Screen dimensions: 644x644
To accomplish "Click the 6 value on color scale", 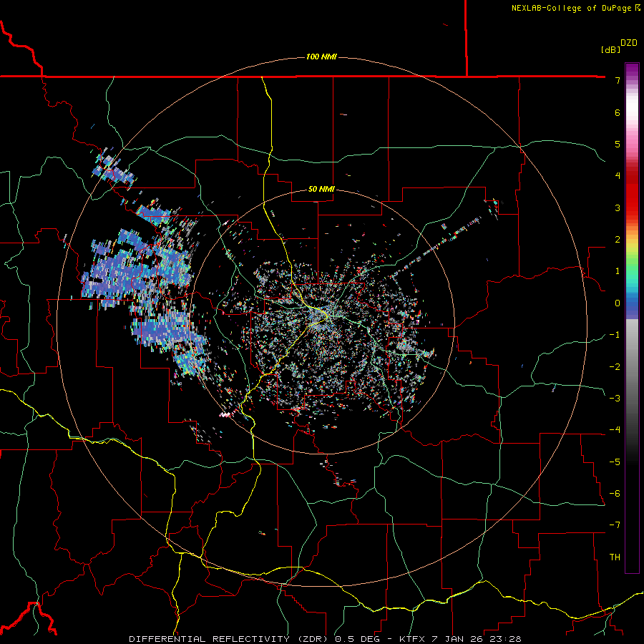I will pos(618,112).
